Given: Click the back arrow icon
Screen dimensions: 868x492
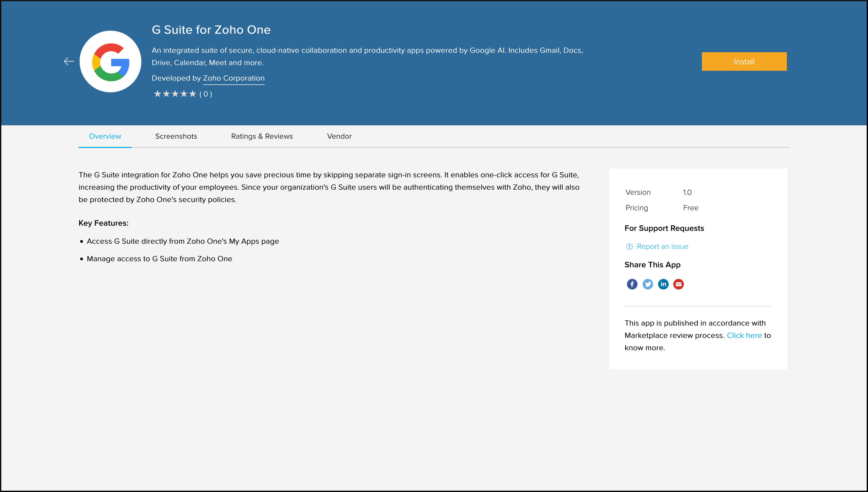Looking at the screenshot, I should 69,61.
